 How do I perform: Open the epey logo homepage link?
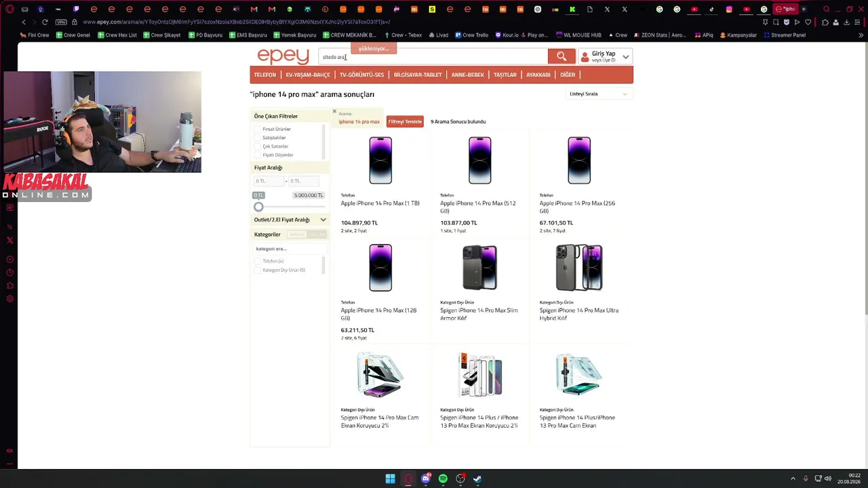[x=283, y=56]
